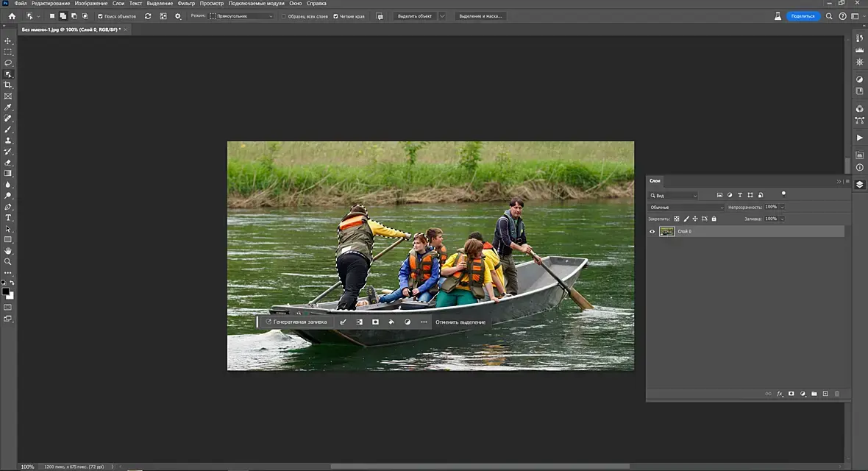This screenshot has height=471, width=868.
Task: Click the 'Выделить объект' button
Action: (415, 16)
